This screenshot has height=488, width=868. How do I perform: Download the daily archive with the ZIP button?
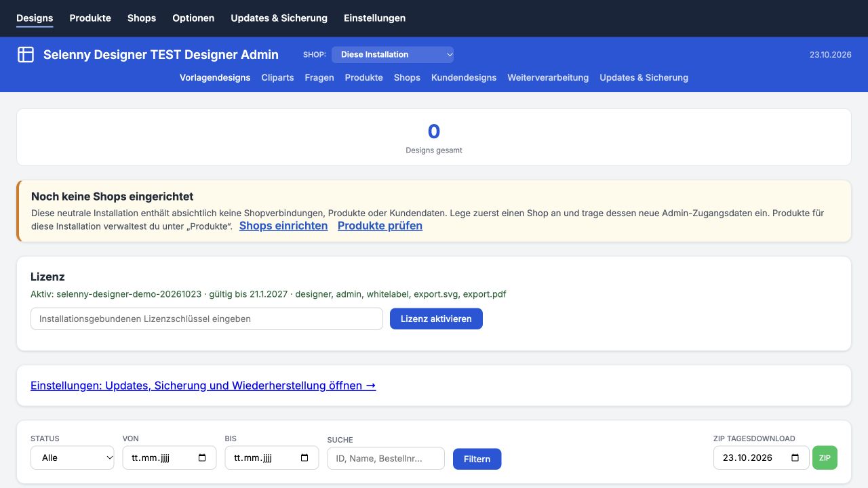(x=825, y=458)
